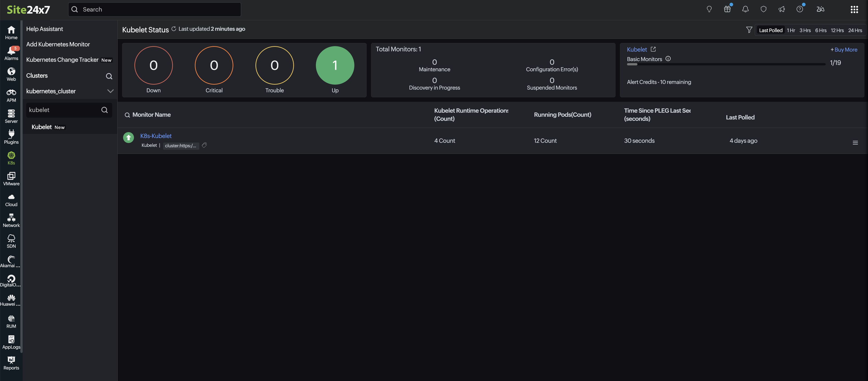Switch time range to 1 Hr
868x381 pixels.
coord(791,30)
